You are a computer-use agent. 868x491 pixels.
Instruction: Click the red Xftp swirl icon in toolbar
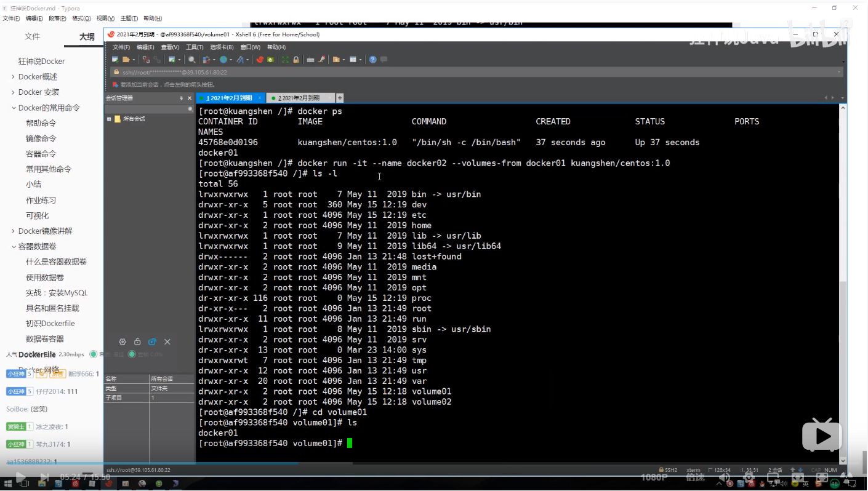click(x=260, y=60)
